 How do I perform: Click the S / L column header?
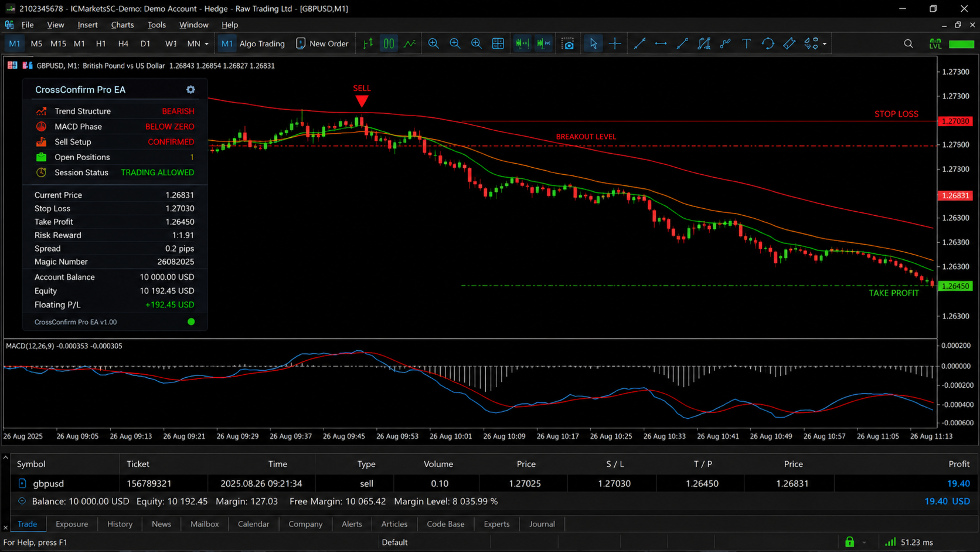pos(614,464)
